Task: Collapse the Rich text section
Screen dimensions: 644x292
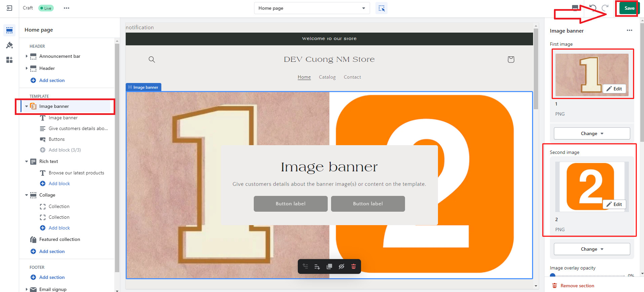Action: (x=27, y=161)
